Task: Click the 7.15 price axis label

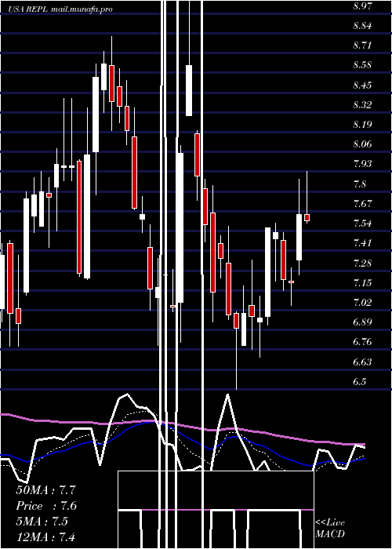Action: pos(362,282)
